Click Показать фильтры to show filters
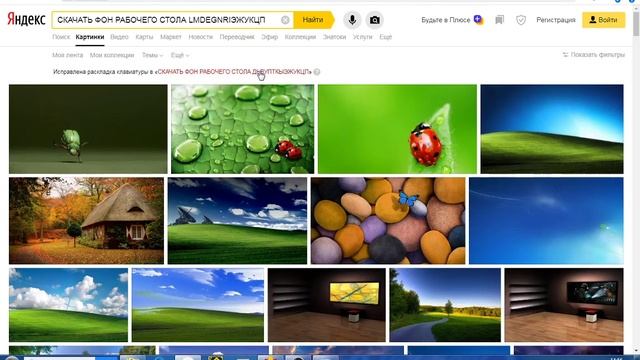The image size is (640, 360). click(x=593, y=55)
